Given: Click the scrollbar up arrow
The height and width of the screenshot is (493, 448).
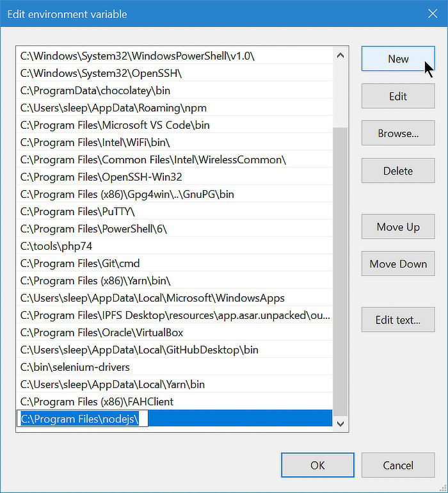Looking at the screenshot, I should click(340, 56).
